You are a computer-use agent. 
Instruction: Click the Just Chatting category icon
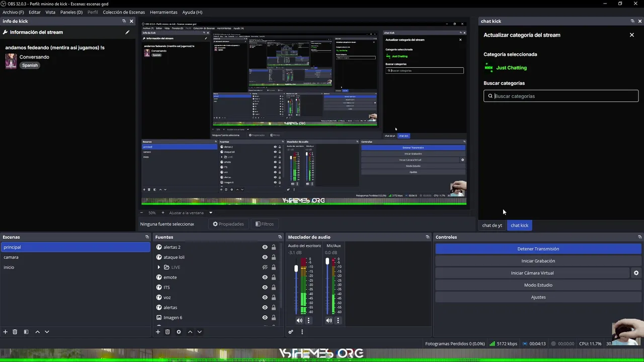tap(489, 67)
